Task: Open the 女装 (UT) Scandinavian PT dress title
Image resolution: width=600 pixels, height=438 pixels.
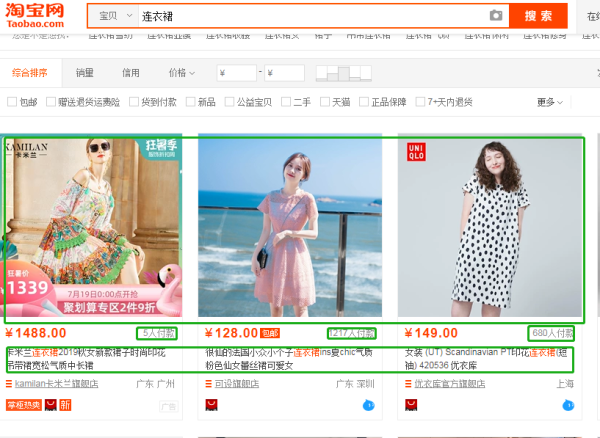Action: (486, 359)
